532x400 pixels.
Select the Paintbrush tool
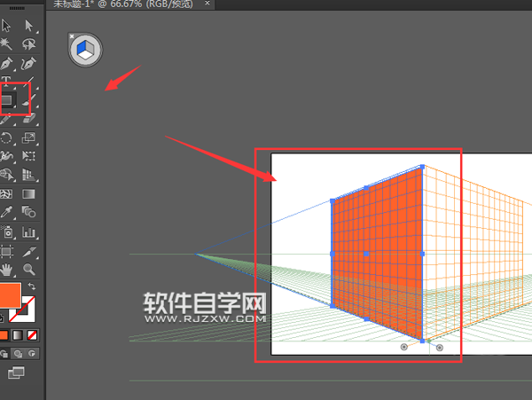click(29, 100)
